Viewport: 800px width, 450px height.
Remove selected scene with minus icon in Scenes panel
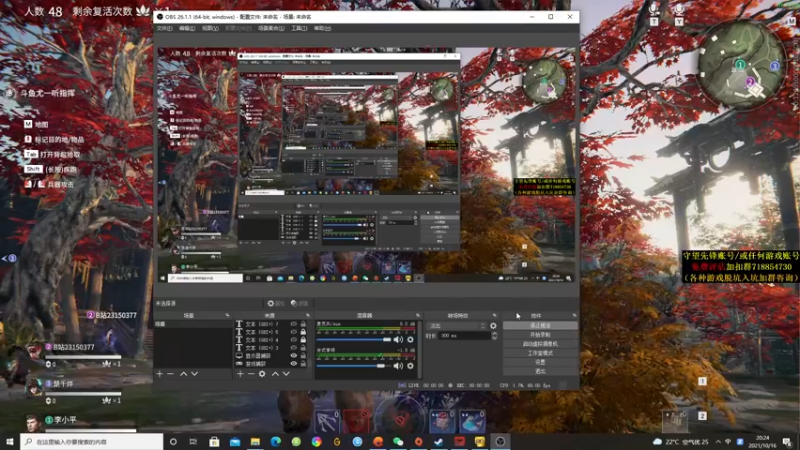tap(170, 374)
